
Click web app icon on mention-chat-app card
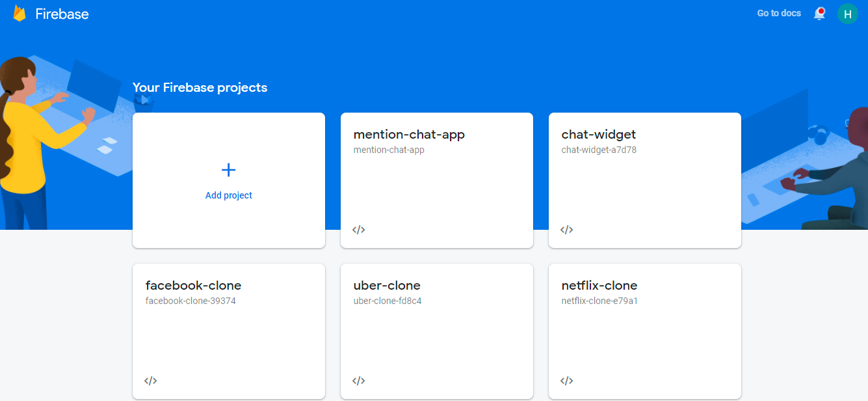pyautogui.click(x=358, y=230)
